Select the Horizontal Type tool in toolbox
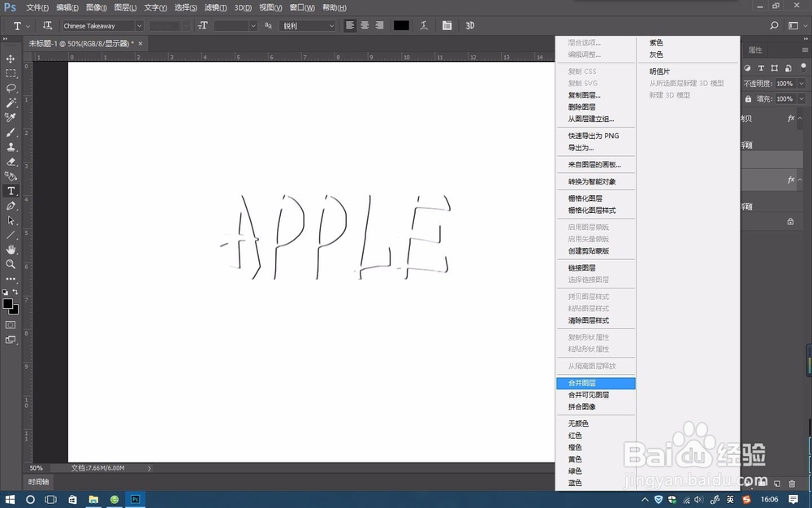 pos(11,191)
